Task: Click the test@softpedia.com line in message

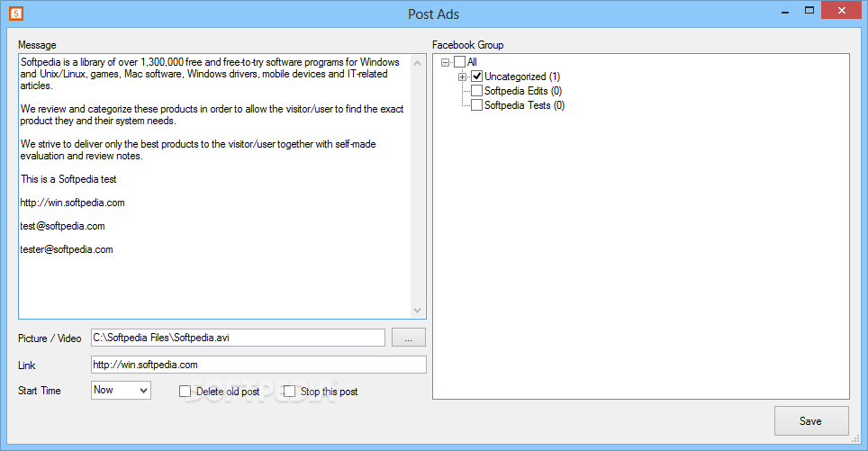Action: 62,226
